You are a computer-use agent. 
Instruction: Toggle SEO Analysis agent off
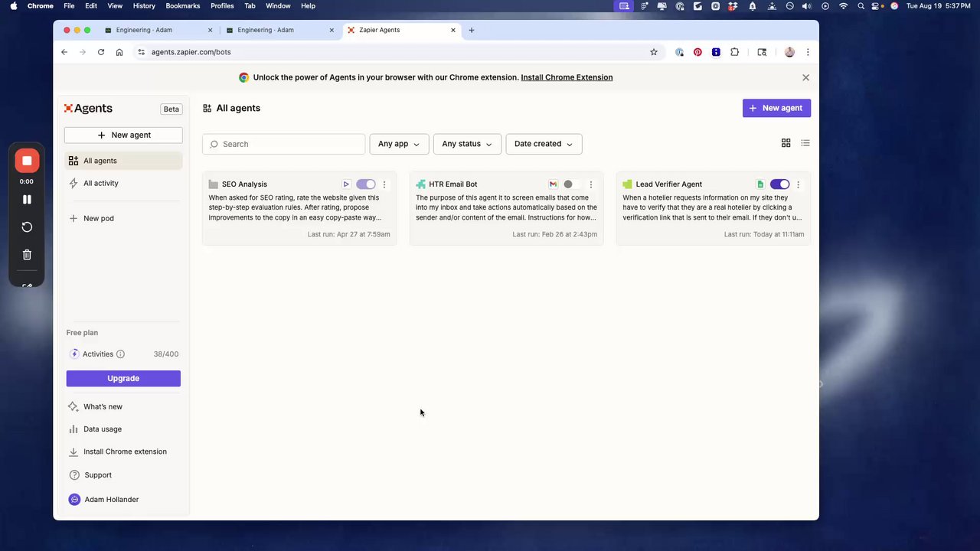pos(366,184)
